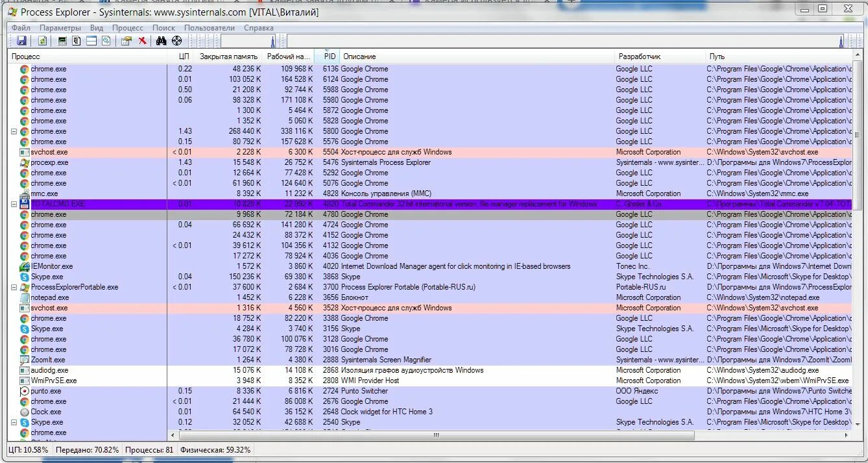This screenshot has width=868, height=463.
Task: Click the audiodg.exe process icon
Action: click(25, 370)
